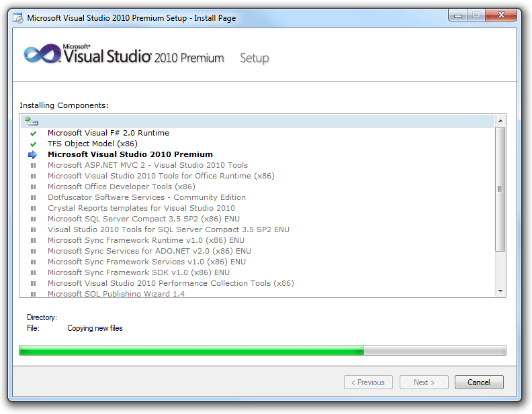Click the pending icon beside Microsoft Office Developer Tools
Viewport: 532px width, 414px height.
point(34,187)
